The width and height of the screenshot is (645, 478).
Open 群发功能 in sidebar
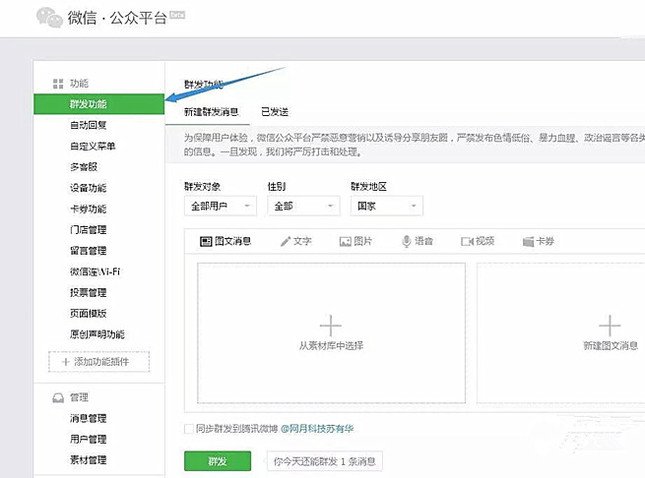[x=99, y=104]
